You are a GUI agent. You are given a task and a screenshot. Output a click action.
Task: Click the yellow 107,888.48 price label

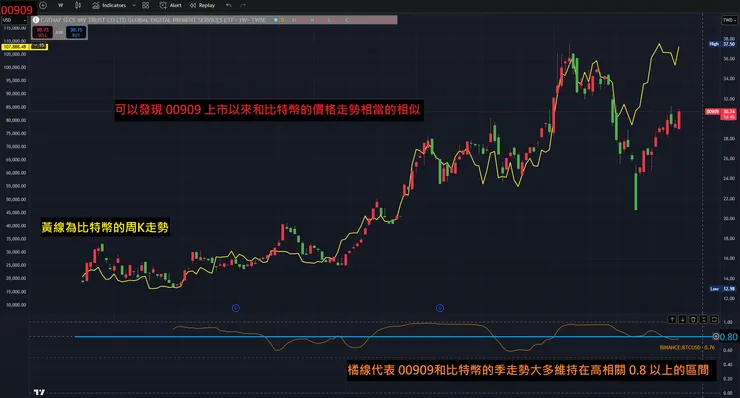16,47
